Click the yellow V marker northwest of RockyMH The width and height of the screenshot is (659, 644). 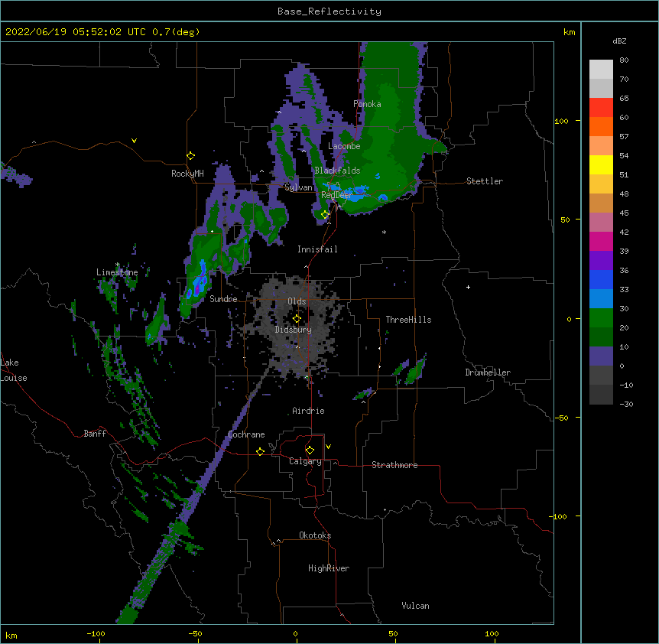tap(134, 141)
